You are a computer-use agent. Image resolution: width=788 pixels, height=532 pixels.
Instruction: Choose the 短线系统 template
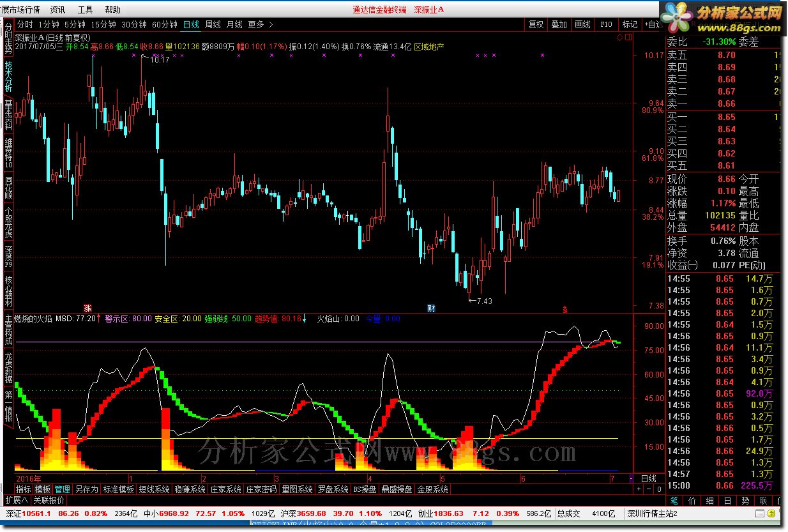(155, 490)
